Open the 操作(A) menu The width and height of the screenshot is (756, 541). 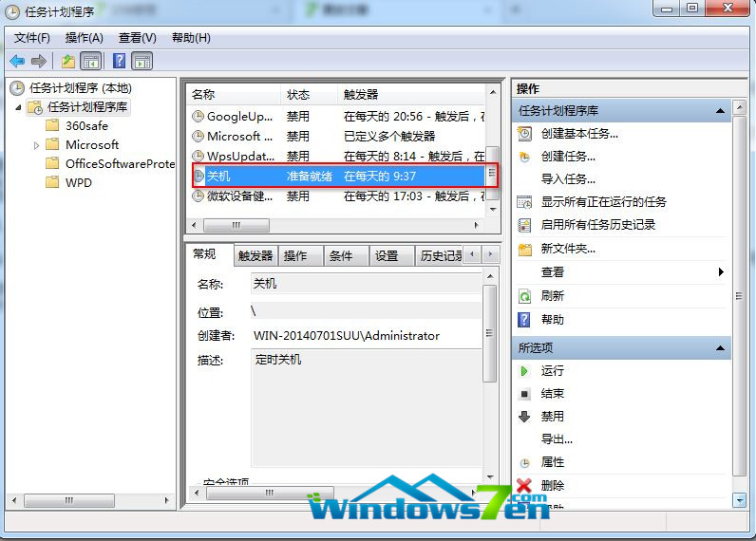click(84, 38)
